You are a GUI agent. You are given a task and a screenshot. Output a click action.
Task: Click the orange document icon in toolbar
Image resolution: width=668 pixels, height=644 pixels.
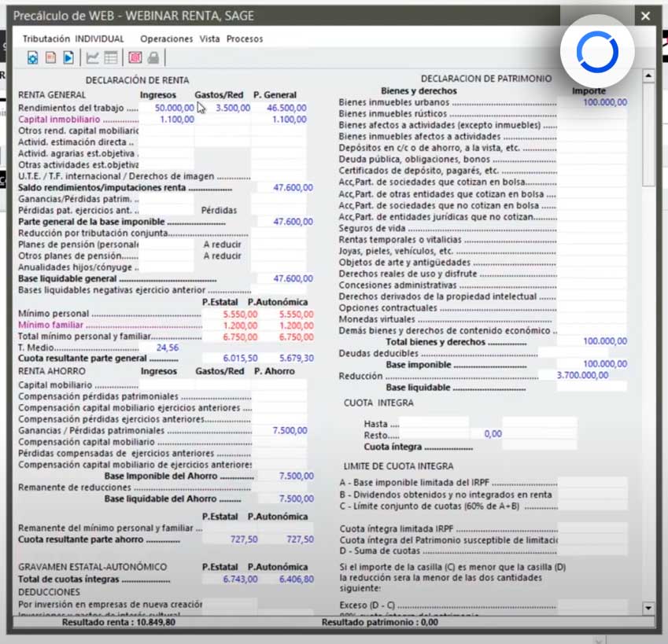pyautogui.click(x=50, y=57)
